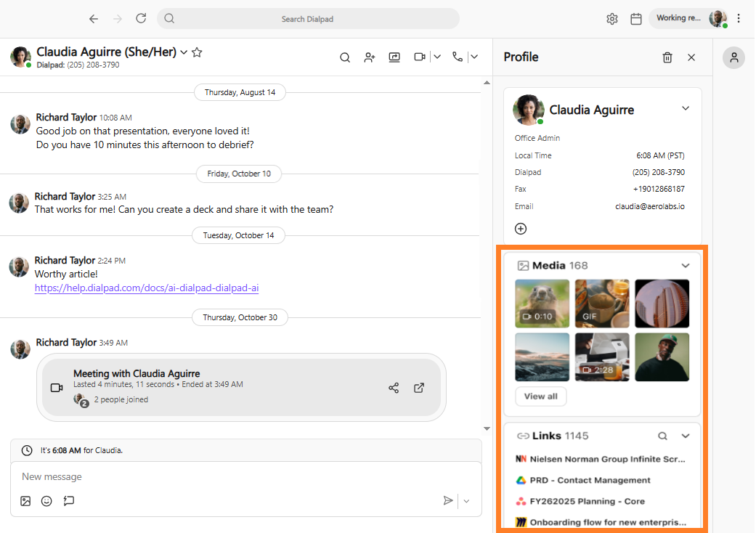
Task: Click the Fax number +19012868187
Action: (659, 189)
